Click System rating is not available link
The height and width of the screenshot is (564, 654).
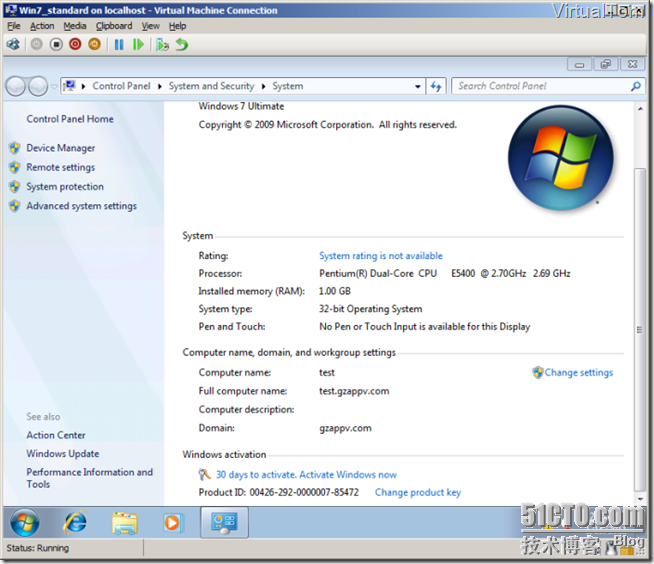(x=381, y=256)
